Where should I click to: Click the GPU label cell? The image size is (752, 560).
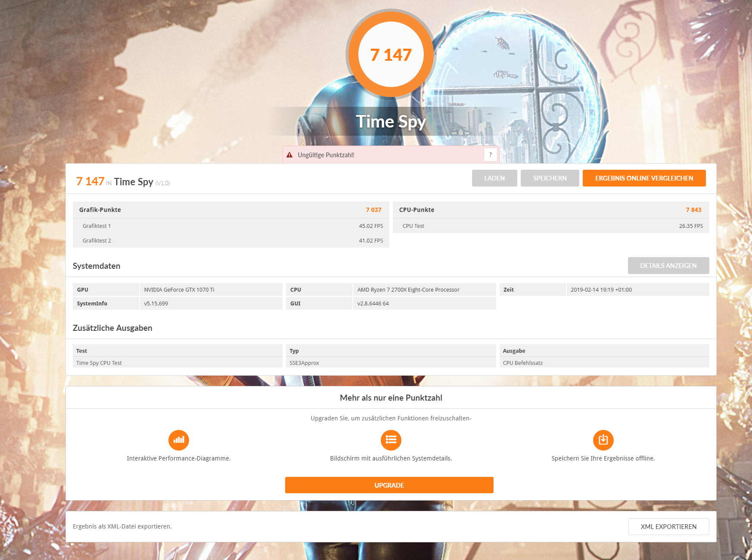[x=106, y=289]
